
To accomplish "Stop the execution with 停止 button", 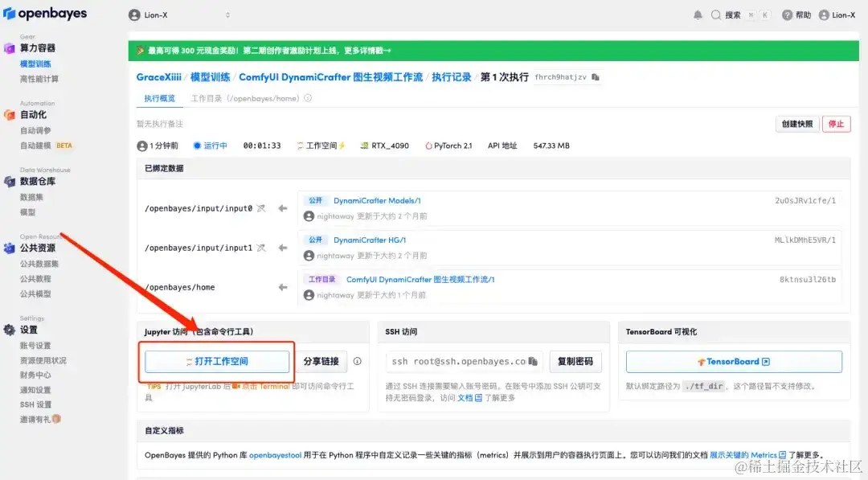I will pyautogui.click(x=836, y=124).
